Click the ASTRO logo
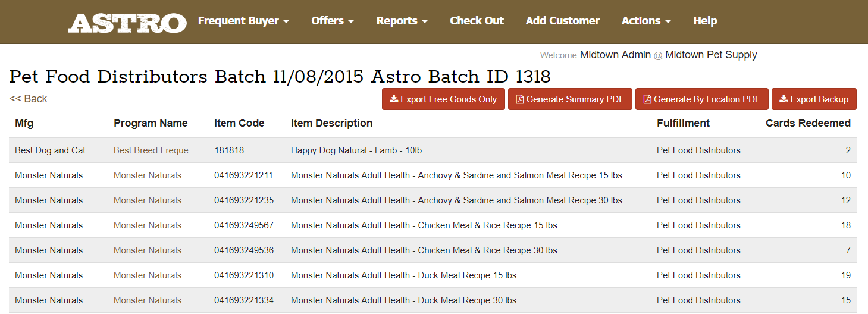This screenshot has width=868, height=314. click(127, 23)
